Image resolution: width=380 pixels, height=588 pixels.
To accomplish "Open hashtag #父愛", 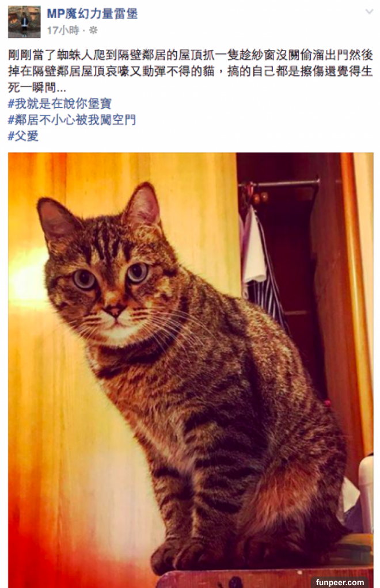I will coord(23,136).
